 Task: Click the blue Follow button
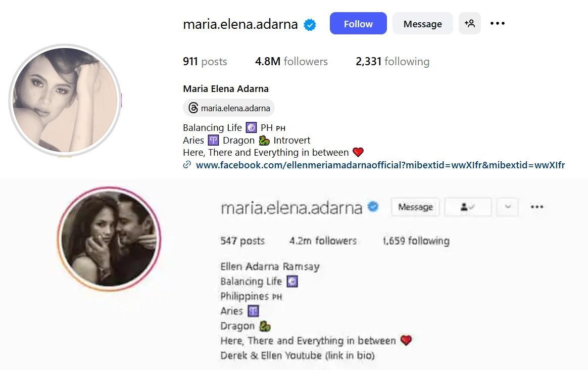[x=358, y=23]
